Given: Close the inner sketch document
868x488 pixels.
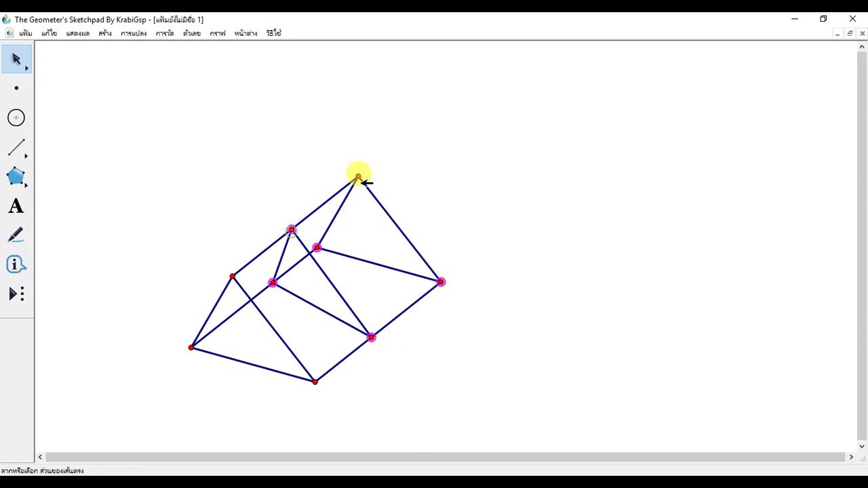Looking at the screenshot, I should click(862, 33).
